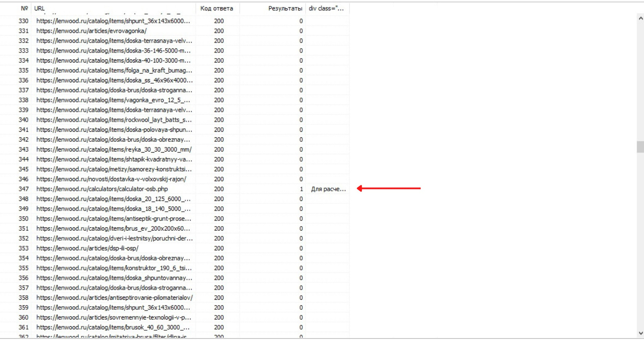Select row 333 doska-36-146-5000 URL

(113, 50)
